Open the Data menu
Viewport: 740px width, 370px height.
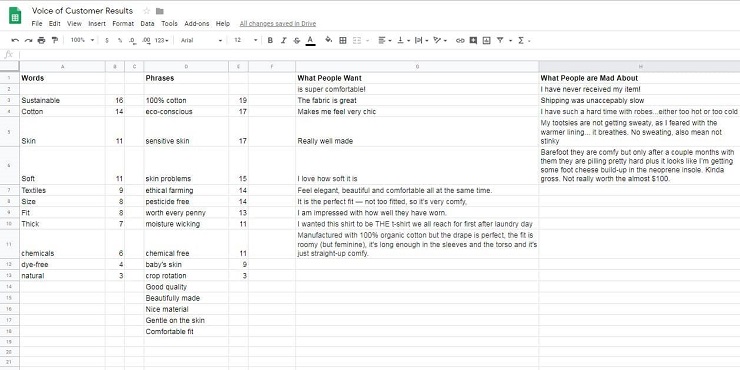[x=147, y=24]
